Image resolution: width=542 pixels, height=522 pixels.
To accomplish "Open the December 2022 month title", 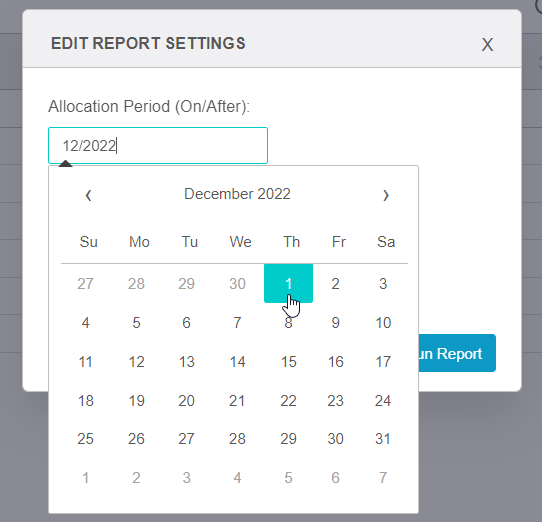I will tap(237, 194).
